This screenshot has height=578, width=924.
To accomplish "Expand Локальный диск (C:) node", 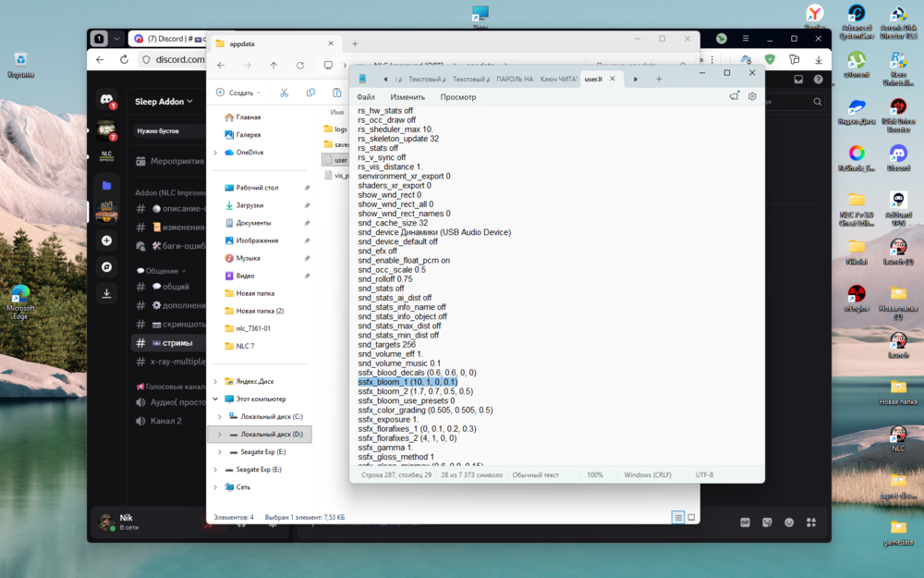I will [220, 417].
